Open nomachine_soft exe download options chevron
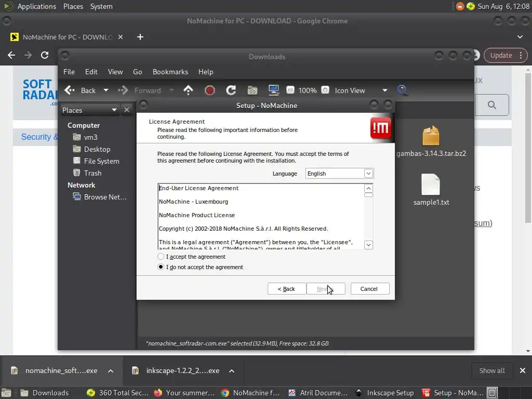The width and height of the screenshot is (532, 399). [111, 371]
